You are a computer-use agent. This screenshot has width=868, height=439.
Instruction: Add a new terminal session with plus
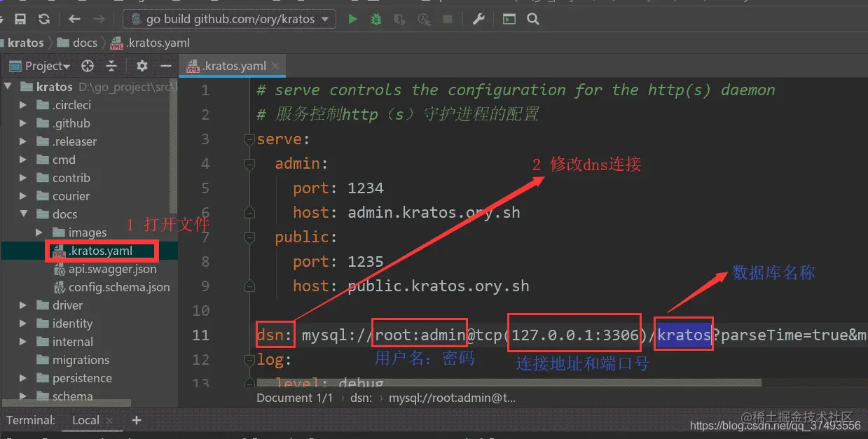tap(137, 420)
